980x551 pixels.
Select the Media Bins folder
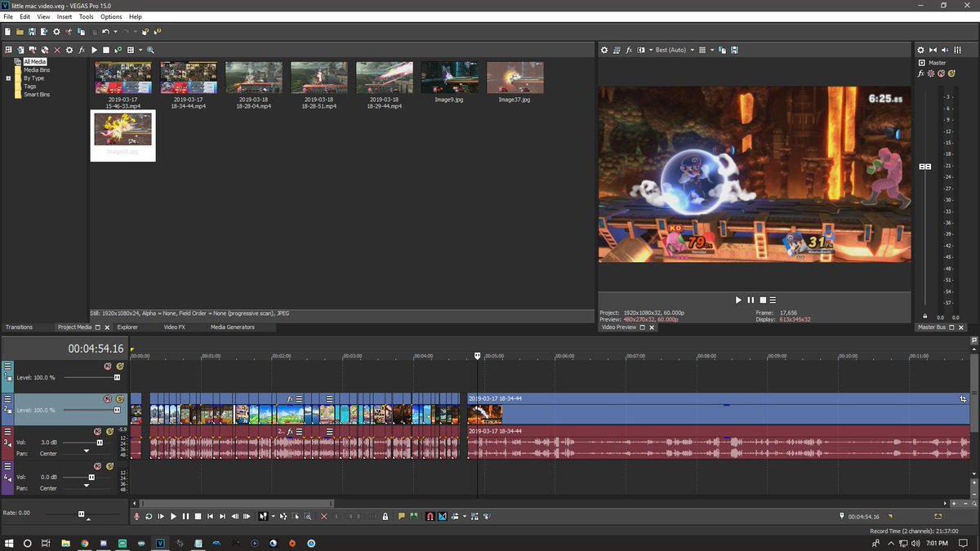tap(36, 70)
